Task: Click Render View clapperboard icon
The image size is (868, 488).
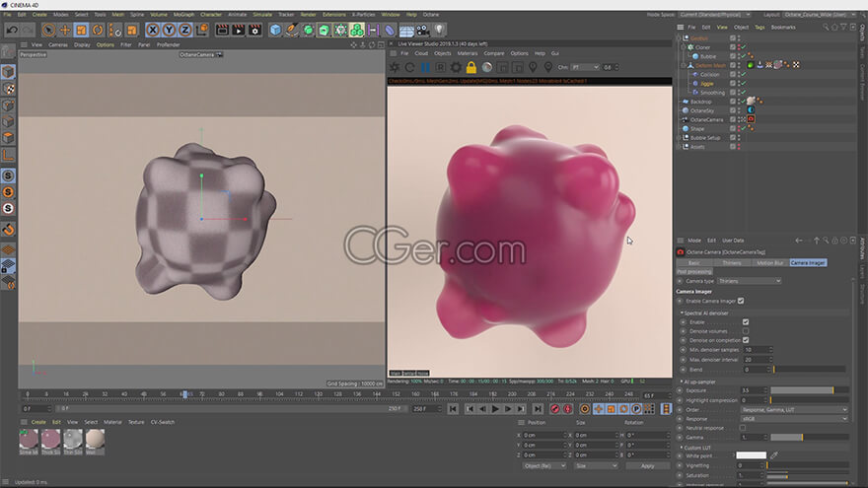Action: tap(222, 30)
